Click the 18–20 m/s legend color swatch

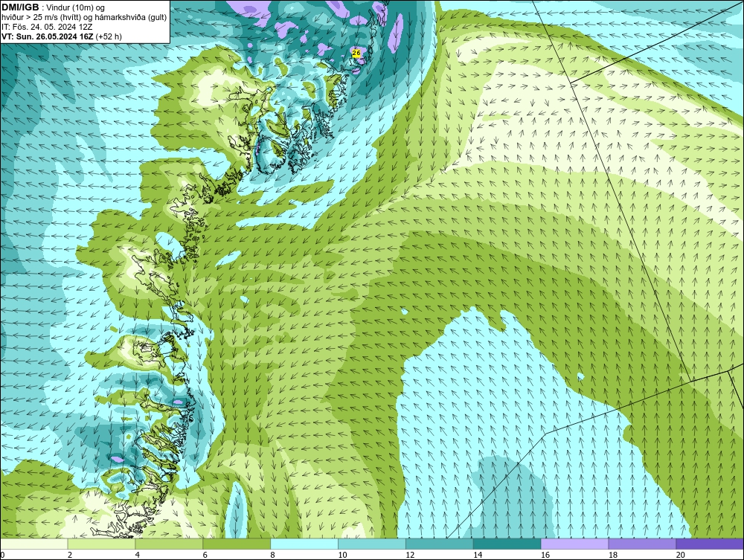click(643, 544)
